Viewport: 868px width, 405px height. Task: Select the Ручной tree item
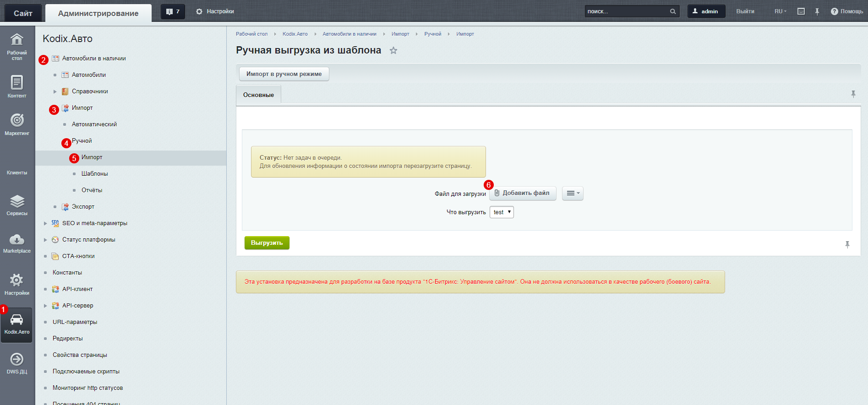pyautogui.click(x=82, y=141)
